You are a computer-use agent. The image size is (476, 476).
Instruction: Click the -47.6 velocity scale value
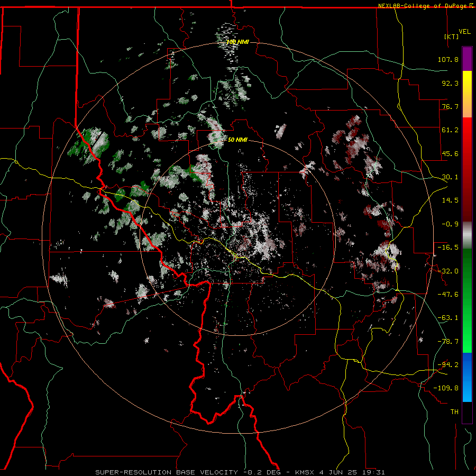pos(448,295)
